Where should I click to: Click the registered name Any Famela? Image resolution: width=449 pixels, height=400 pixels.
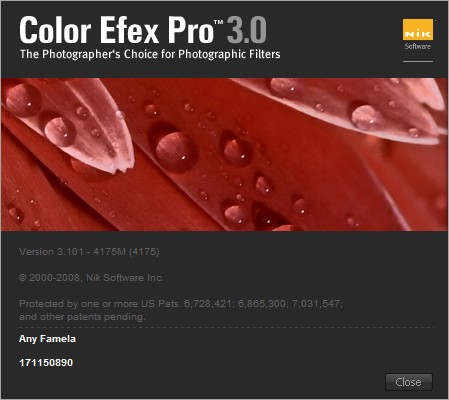pos(47,339)
